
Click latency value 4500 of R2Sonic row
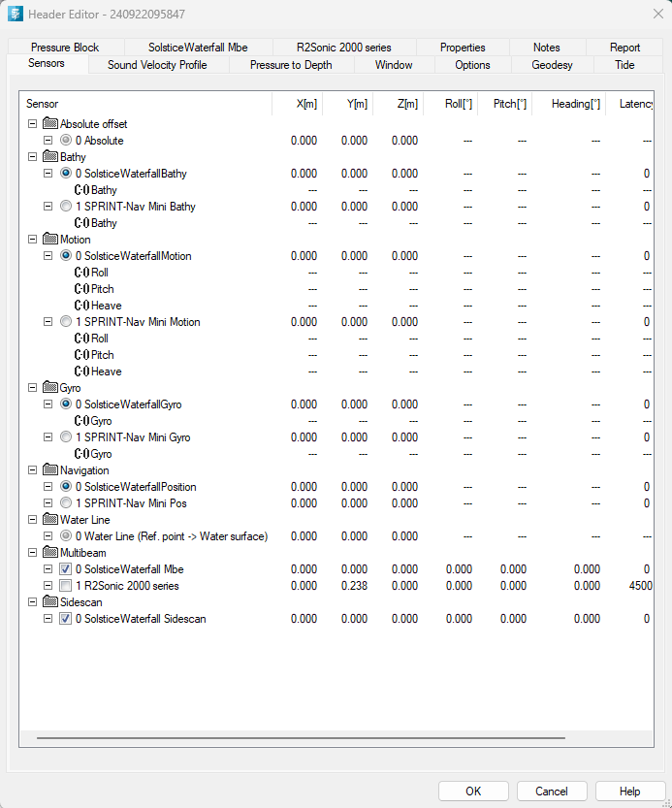coord(641,586)
